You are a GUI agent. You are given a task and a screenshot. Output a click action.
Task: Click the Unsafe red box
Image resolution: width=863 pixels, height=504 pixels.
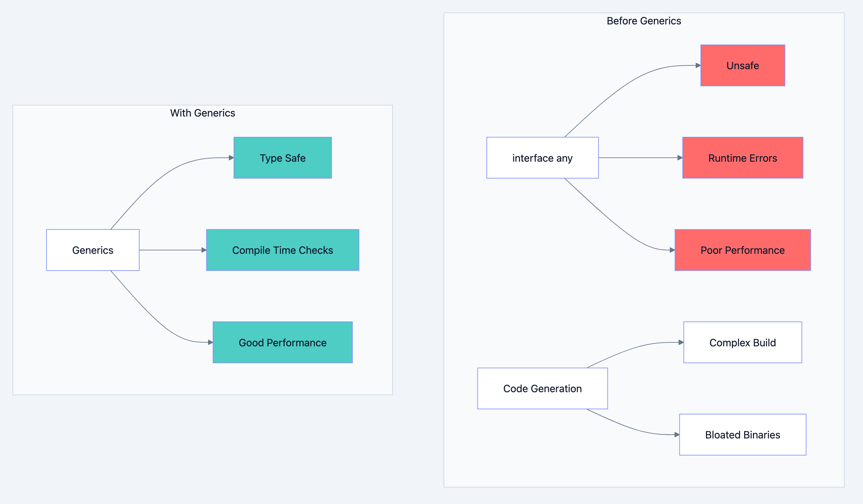point(742,66)
